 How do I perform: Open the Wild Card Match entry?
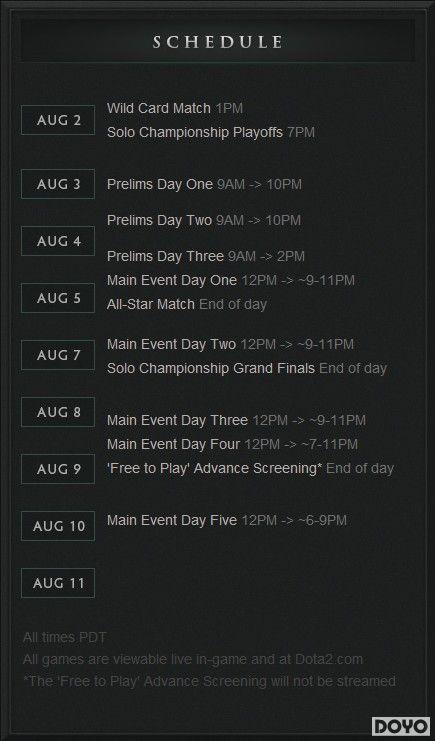pos(175,108)
